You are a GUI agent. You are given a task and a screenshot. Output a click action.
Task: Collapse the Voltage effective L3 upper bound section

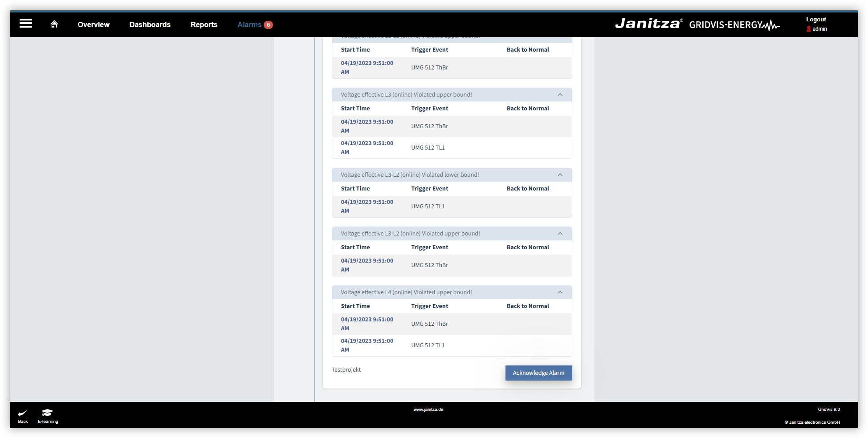pos(560,94)
